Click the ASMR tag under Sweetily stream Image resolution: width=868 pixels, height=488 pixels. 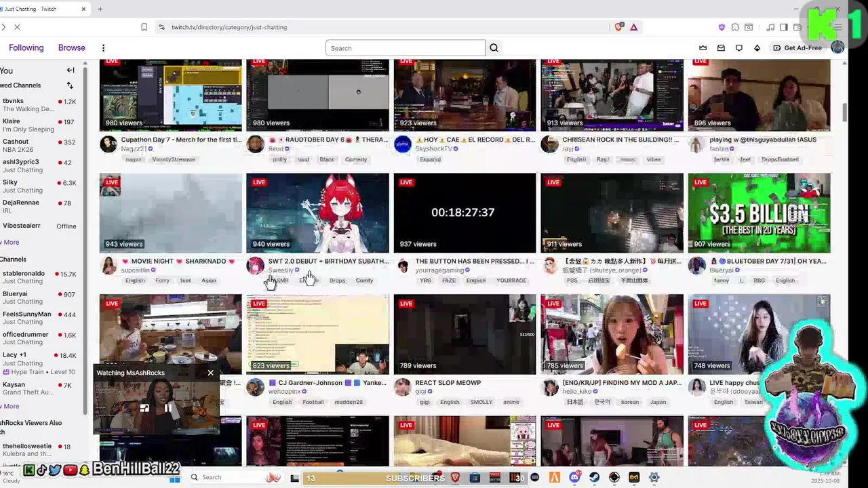point(280,281)
